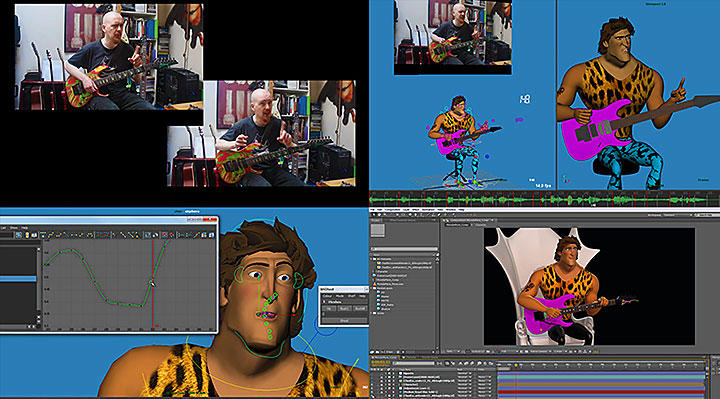Open the Mode dropdown of top timeline layer
The height and width of the screenshot is (399, 720).
(464, 373)
